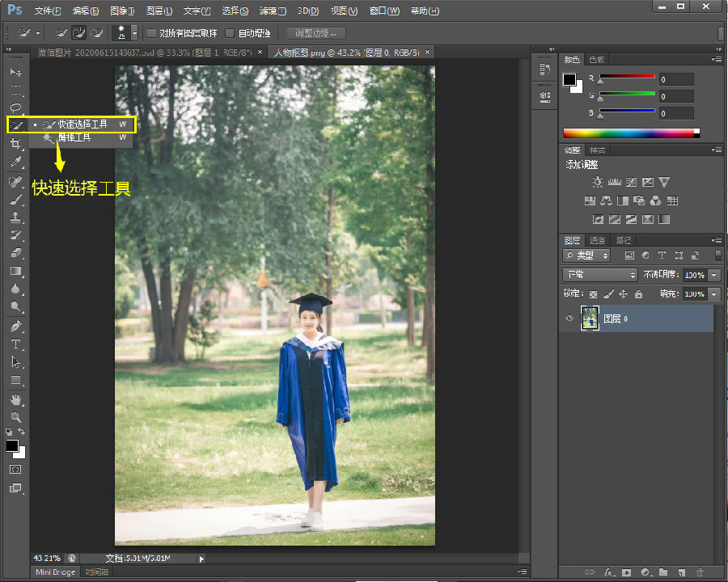Click the color spectrum ramp bar
This screenshot has width=728, height=582.
631,133
